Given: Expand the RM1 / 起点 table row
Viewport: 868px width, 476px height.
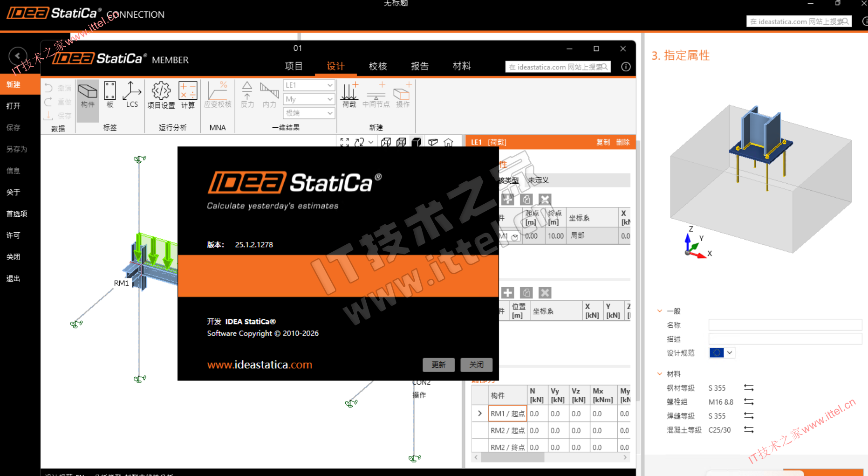Looking at the screenshot, I should click(x=480, y=414).
